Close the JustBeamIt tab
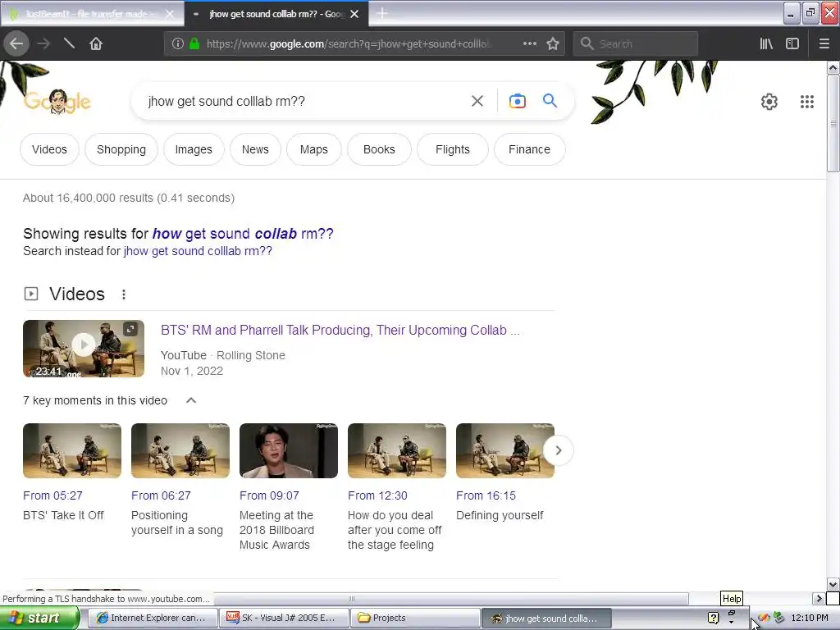 click(x=169, y=14)
